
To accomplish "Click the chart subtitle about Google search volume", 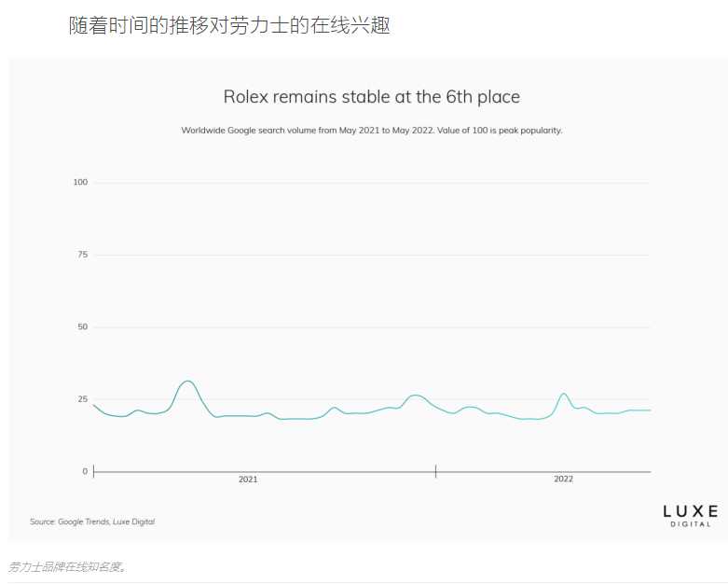I will (371, 131).
